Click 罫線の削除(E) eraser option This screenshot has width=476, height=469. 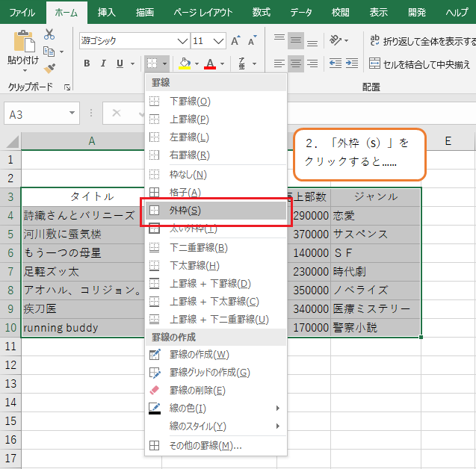[216, 390]
